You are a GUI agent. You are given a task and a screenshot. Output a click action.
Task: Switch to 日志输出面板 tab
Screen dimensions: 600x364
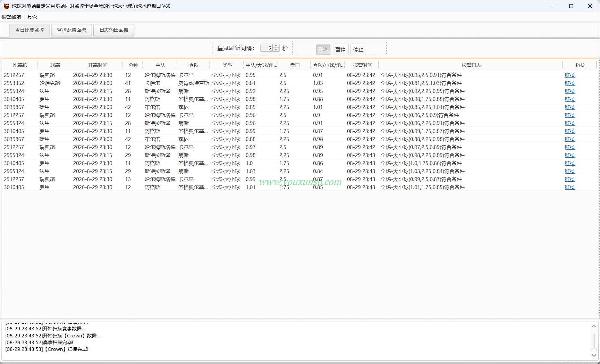click(x=114, y=30)
